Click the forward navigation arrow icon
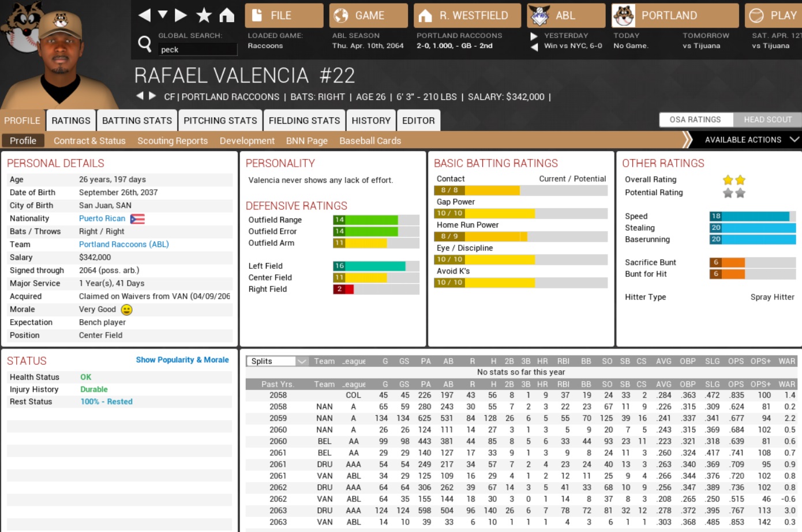Viewport: 802px width, 532px height. (x=181, y=15)
